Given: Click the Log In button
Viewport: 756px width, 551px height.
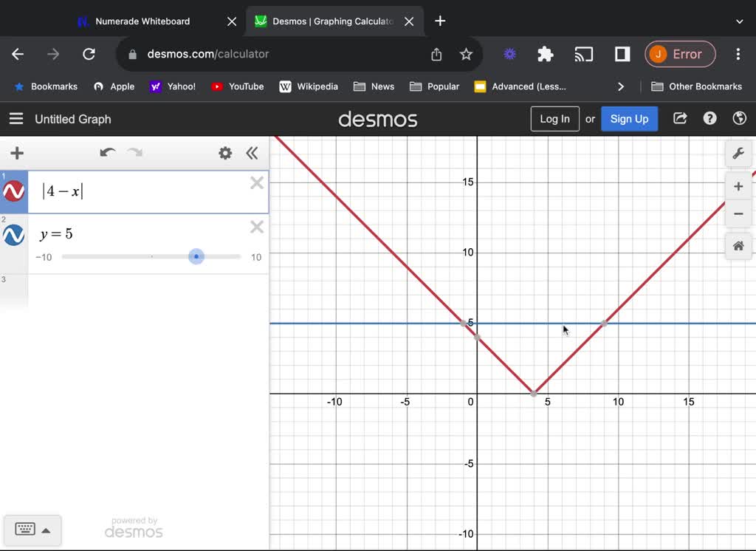Looking at the screenshot, I should tap(554, 118).
